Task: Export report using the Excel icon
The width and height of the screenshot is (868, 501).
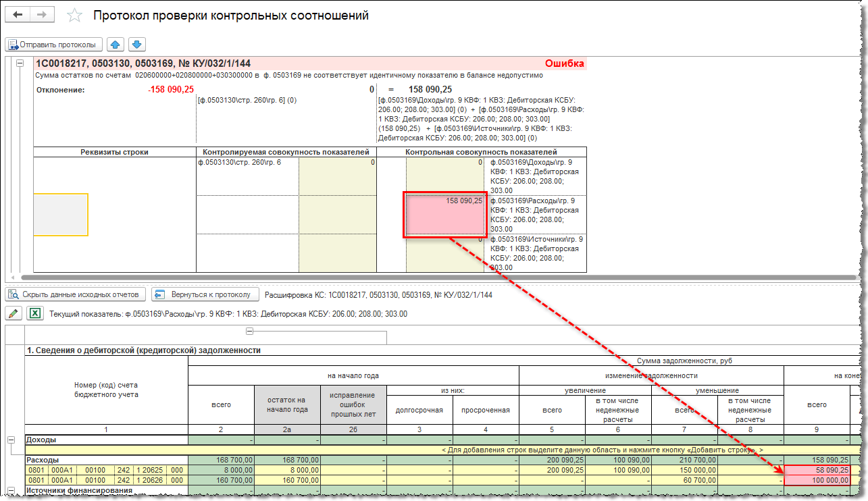Action: point(34,313)
